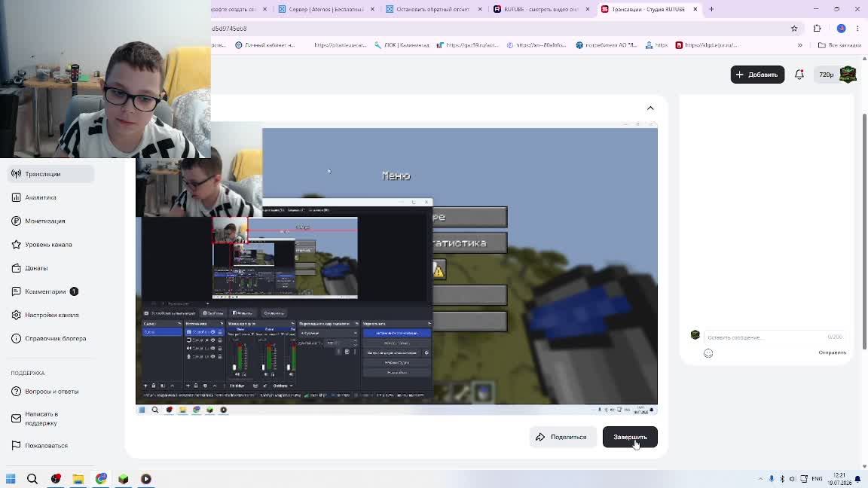The width and height of the screenshot is (868, 488).
Task: Expand hidden bookmarks with the » arrow
Action: pyautogui.click(x=800, y=45)
